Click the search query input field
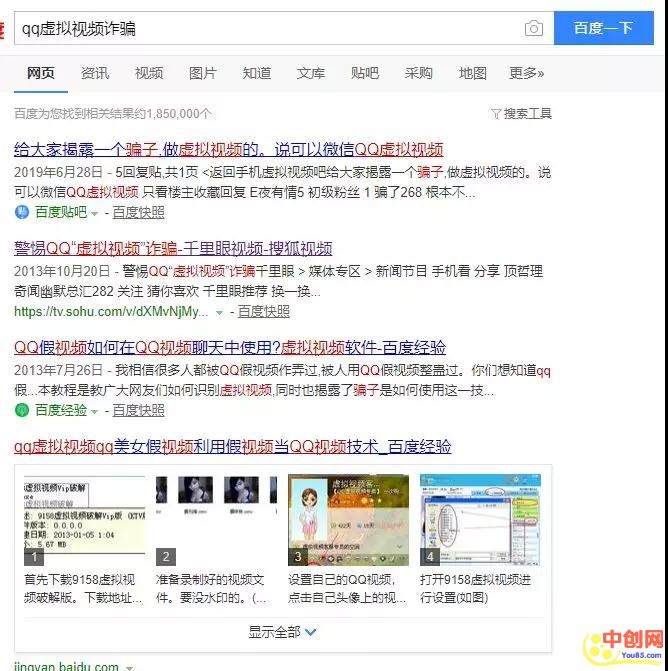The image size is (668, 671). pos(265,29)
